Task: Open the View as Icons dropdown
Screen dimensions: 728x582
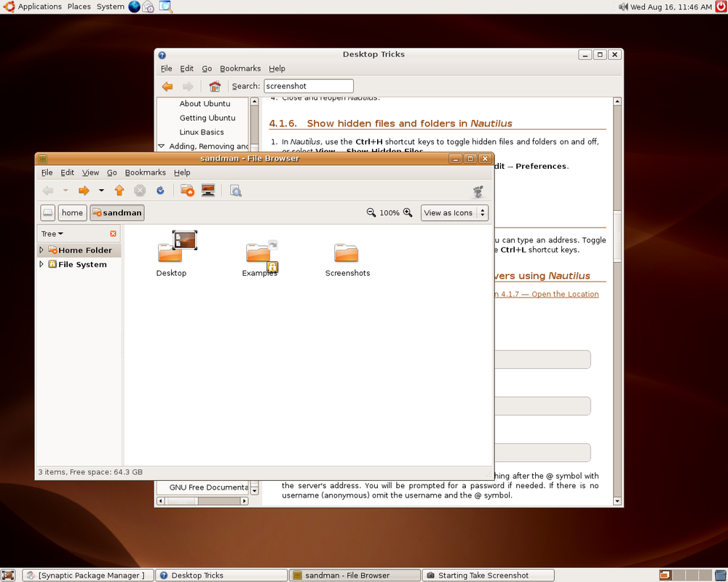Action: 454,212
